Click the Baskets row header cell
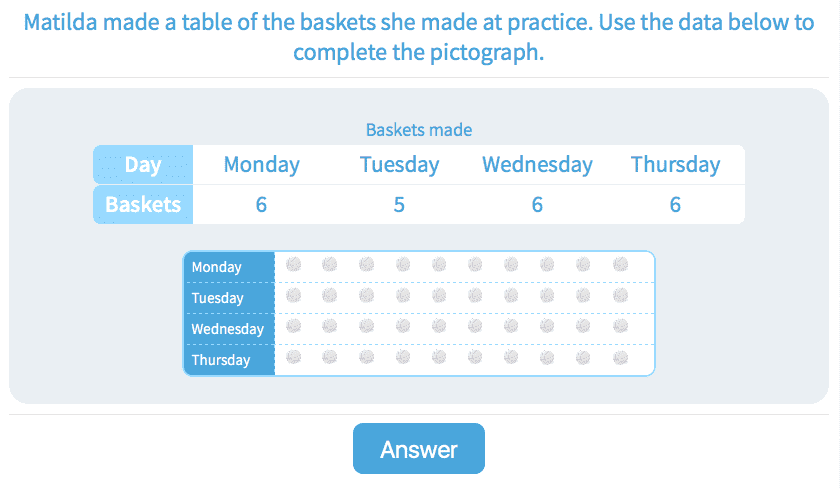The width and height of the screenshot is (840, 501). tap(143, 205)
